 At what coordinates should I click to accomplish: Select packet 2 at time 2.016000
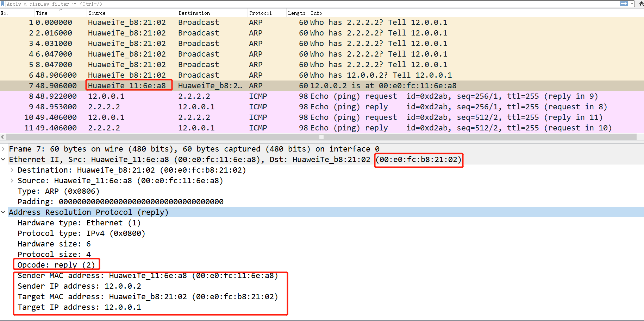click(x=322, y=33)
